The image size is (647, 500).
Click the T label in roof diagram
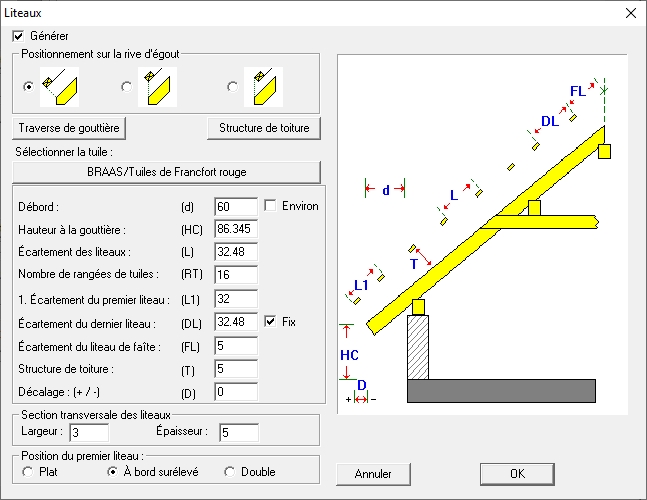coord(414,264)
